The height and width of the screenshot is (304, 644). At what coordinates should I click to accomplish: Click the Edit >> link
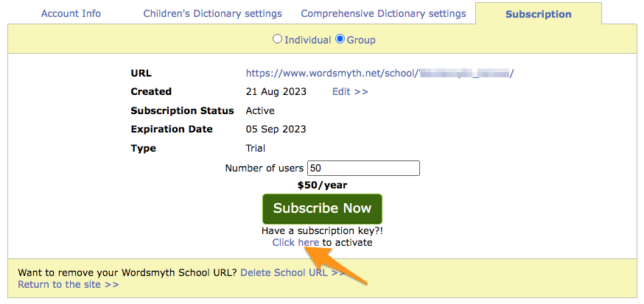[350, 92]
